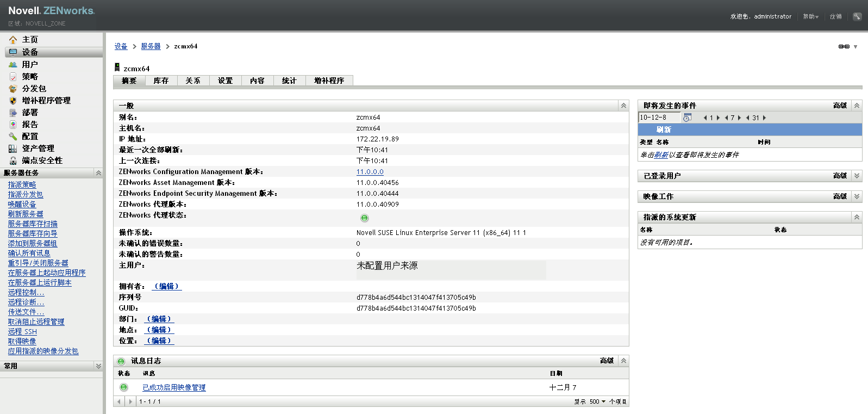Click the 资产管理 asset management icon

pyautogui.click(x=13, y=149)
